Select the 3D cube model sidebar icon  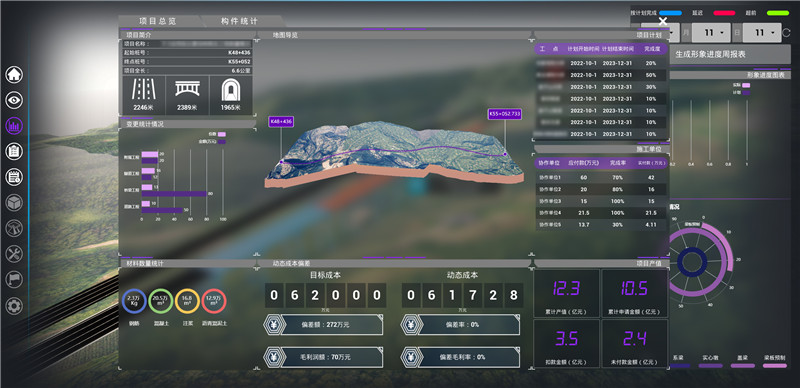(x=14, y=203)
